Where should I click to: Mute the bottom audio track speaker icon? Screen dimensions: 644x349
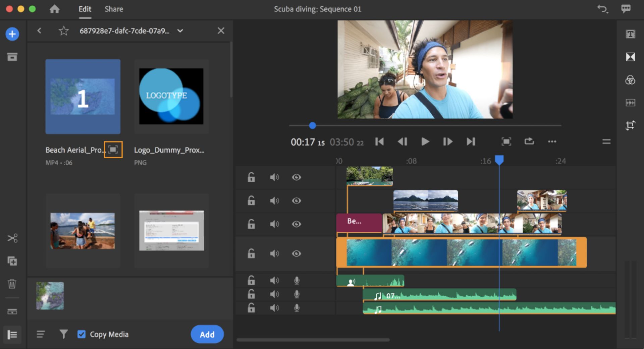pyautogui.click(x=275, y=308)
